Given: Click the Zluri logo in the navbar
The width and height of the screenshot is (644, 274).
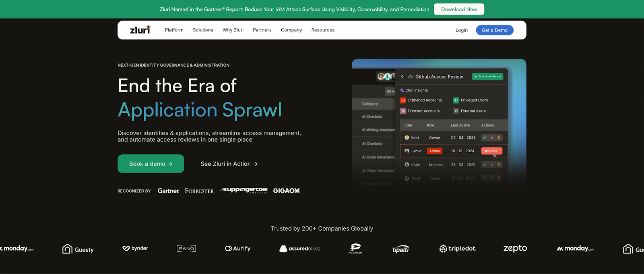Looking at the screenshot, I should (140, 30).
